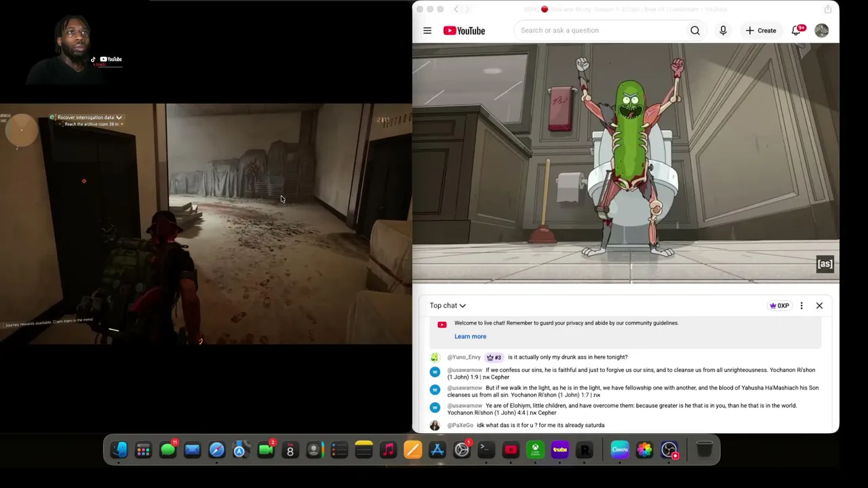
Task: Close the live chat panel
Action: (819, 306)
